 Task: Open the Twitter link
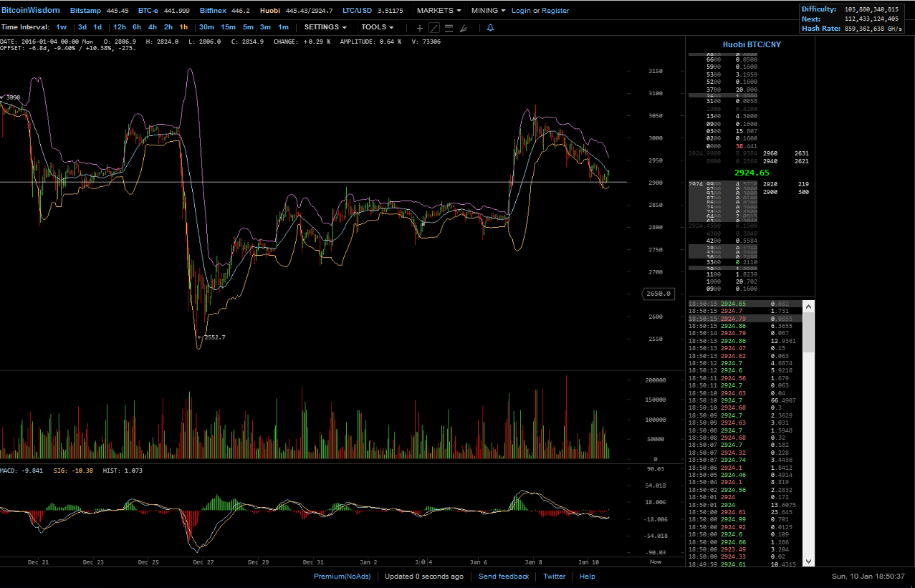tap(555, 577)
